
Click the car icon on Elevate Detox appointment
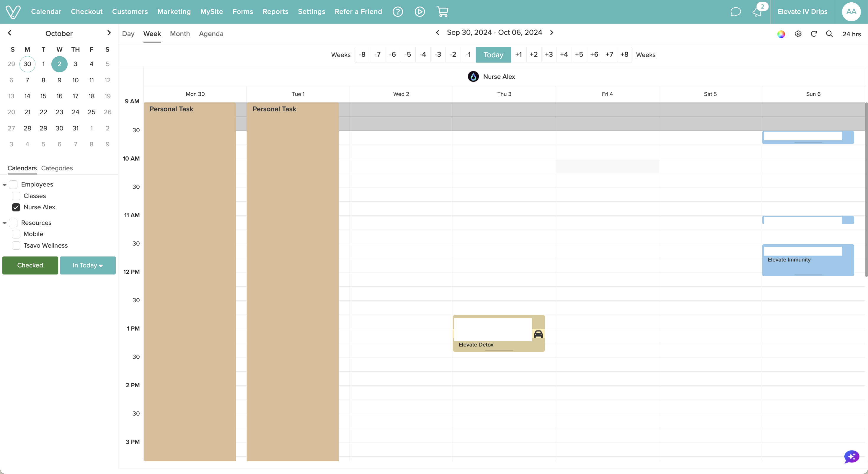pyautogui.click(x=538, y=334)
